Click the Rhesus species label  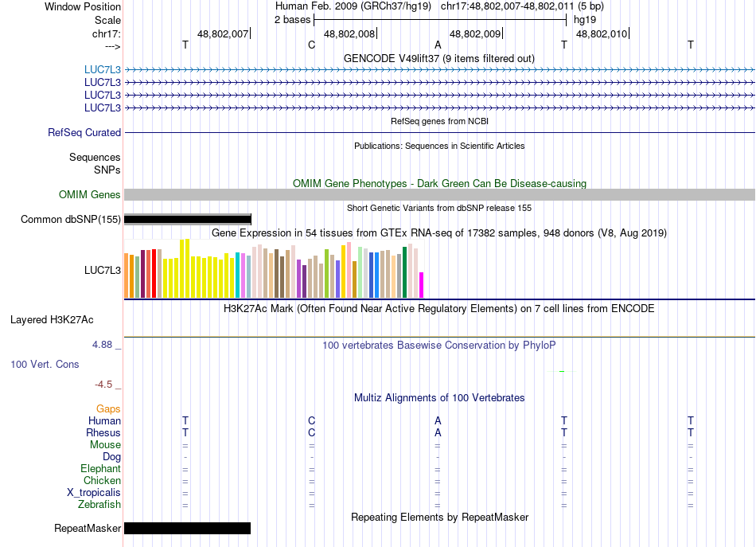tap(103, 432)
